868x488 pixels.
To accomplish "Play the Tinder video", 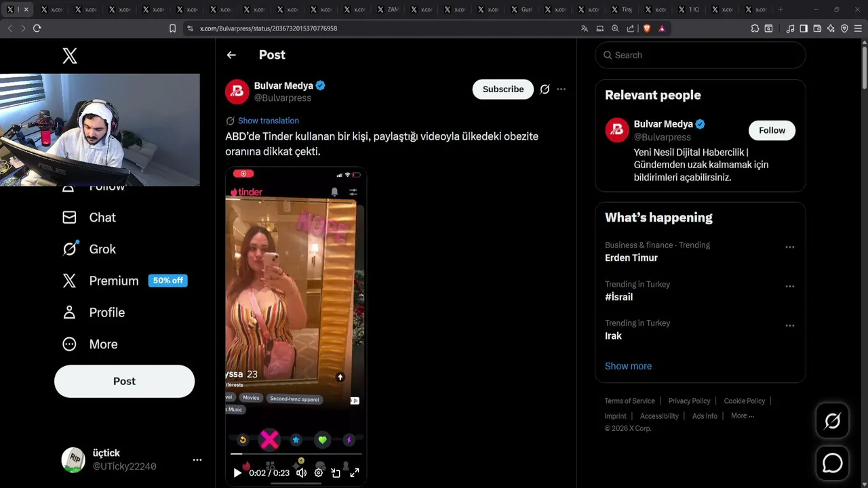I will [x=237, y=473].
